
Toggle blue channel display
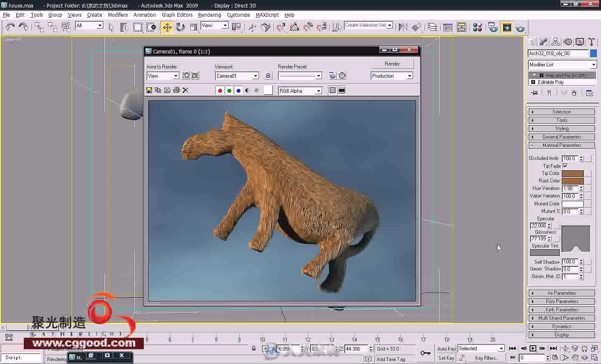pos(238,91)
